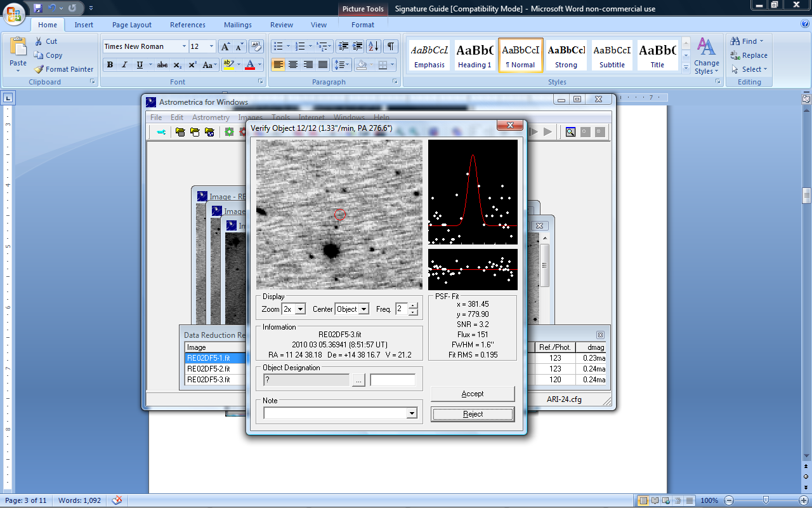This screenshot has width=812, height=508.
Task: Apply strikethrough formatting
Action: pos(162,65)
